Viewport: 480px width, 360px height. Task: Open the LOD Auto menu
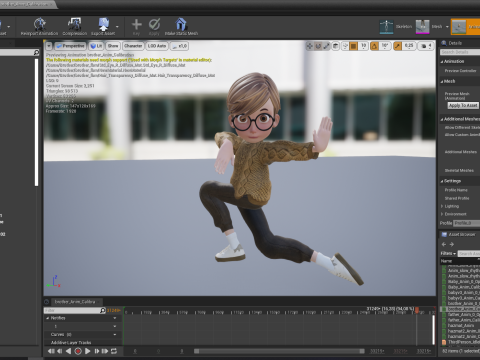point(157,46)
